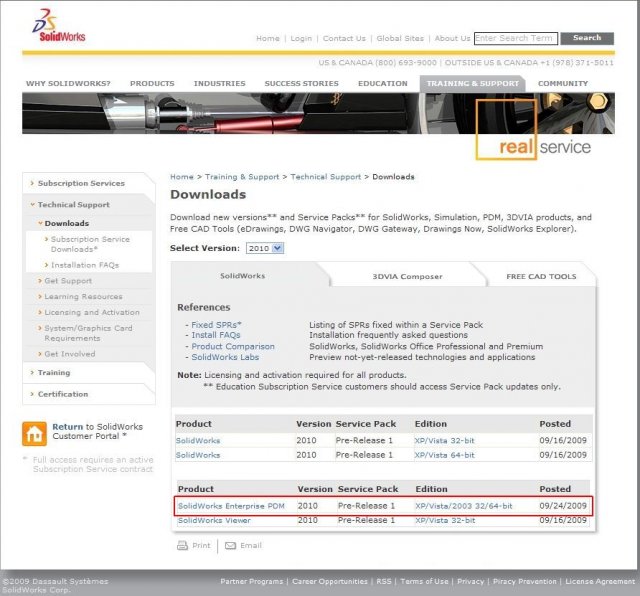
Task: Click the SolidWorks Viewer link
Action: coord(214,520)
